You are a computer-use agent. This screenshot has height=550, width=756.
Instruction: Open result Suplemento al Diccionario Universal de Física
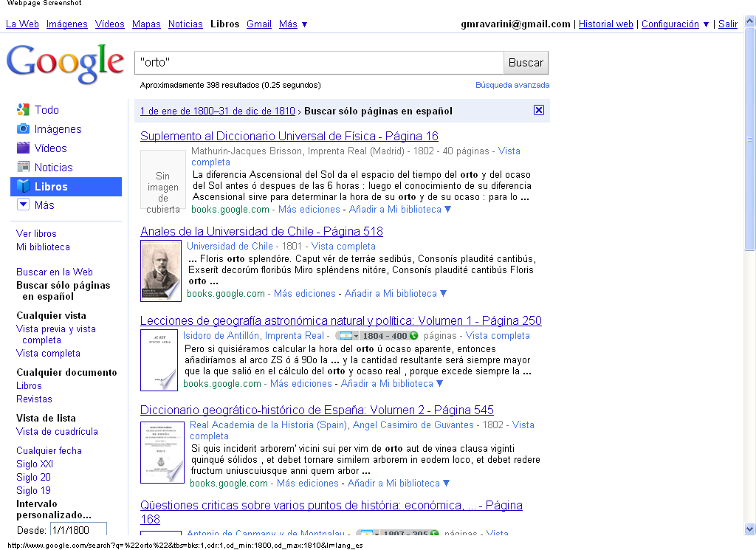[x=289, y=136]
